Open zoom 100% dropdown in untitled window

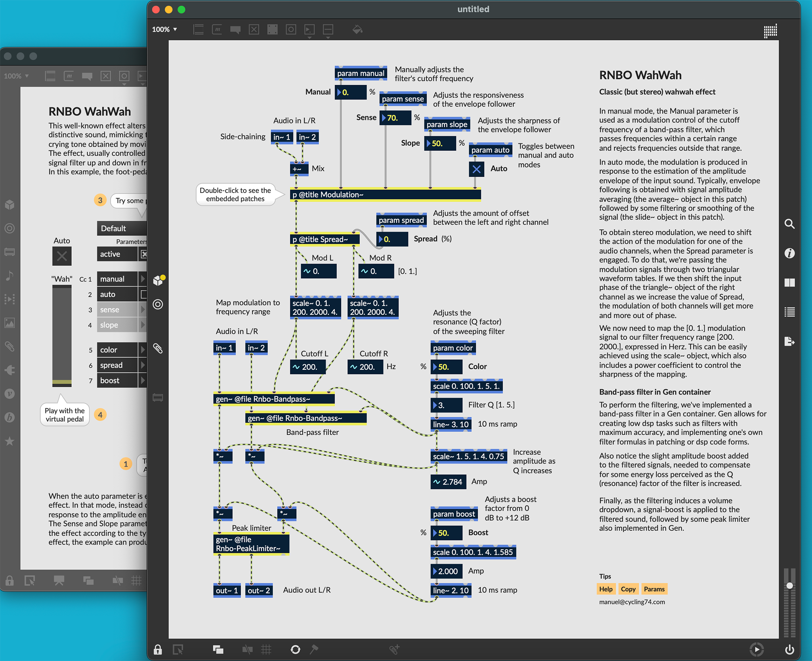(x=165, y=29)
